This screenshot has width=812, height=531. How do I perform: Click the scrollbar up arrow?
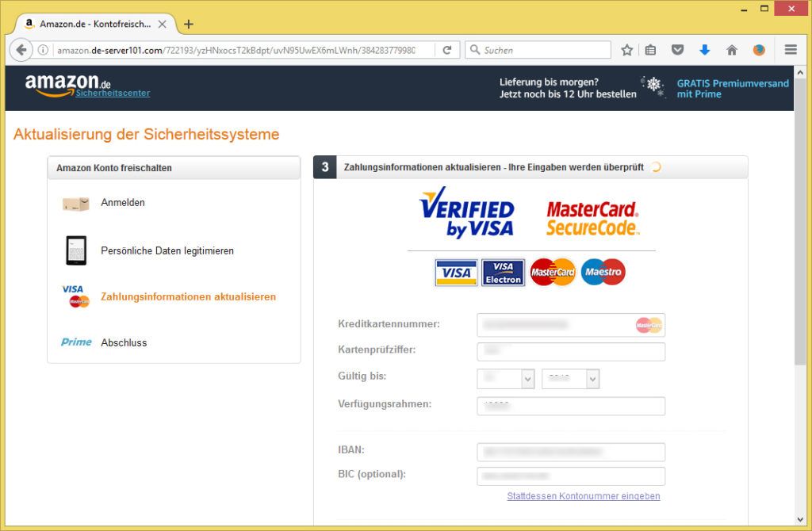(x=800, y=72)
